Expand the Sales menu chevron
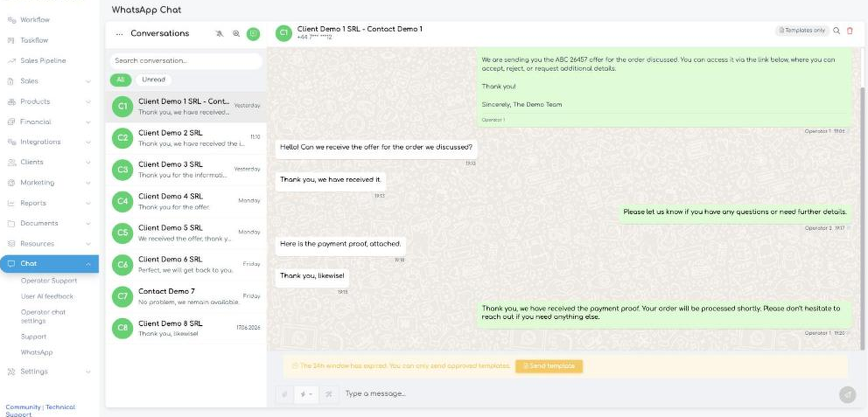 point(88,81)
